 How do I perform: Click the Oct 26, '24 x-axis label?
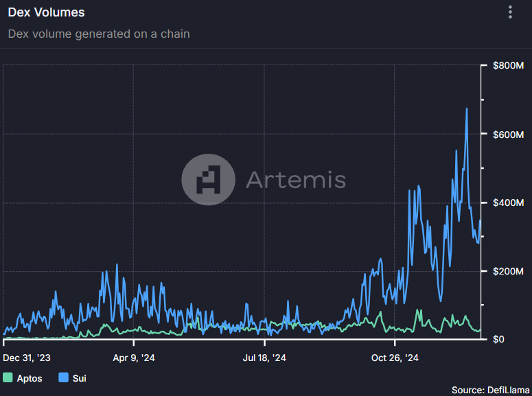[x=395, y=358]
